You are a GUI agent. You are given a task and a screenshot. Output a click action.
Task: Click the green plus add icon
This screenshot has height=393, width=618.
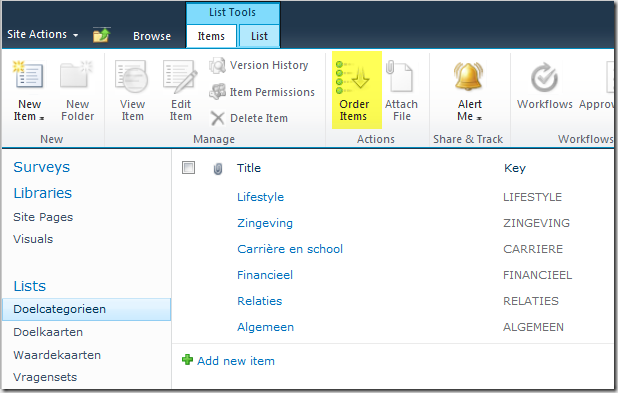[188, 359]
